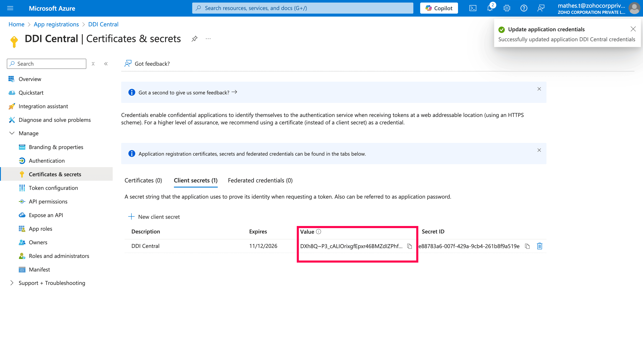Click the Expires column header

tap(258, 232)
